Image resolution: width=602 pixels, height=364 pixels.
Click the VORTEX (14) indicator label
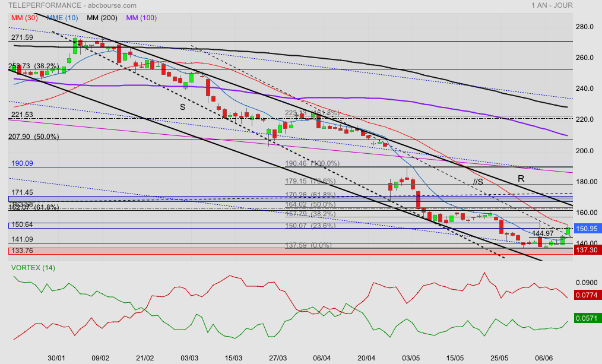click(x=33, y=268)
